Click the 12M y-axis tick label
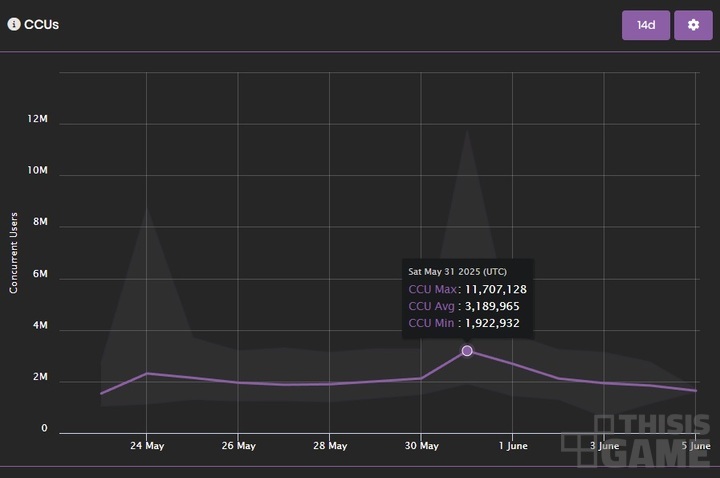 (38, 119)
